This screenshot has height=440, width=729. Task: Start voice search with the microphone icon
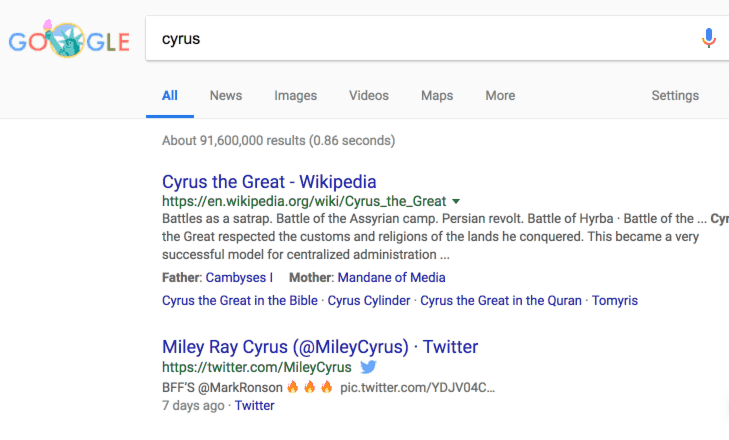(709, 38)
